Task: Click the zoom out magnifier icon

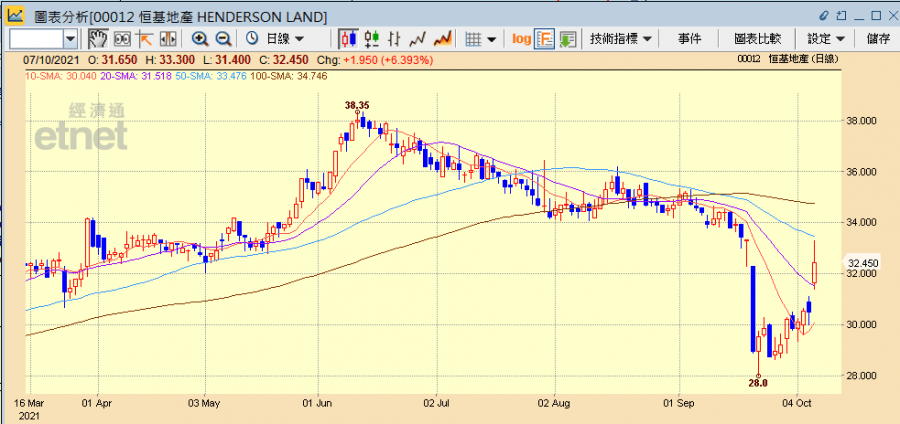Action: pyautogui.click(x=223, y=38)
